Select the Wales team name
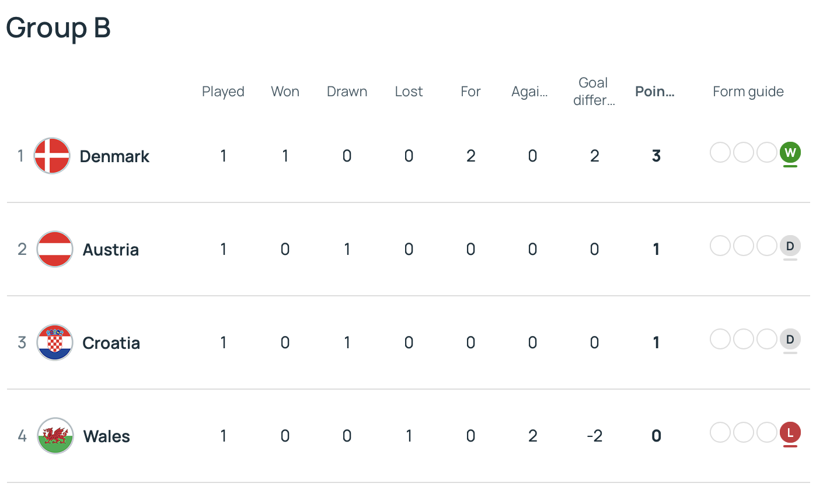The height and width of the screenshot is (504, 816). click(107, 436)
